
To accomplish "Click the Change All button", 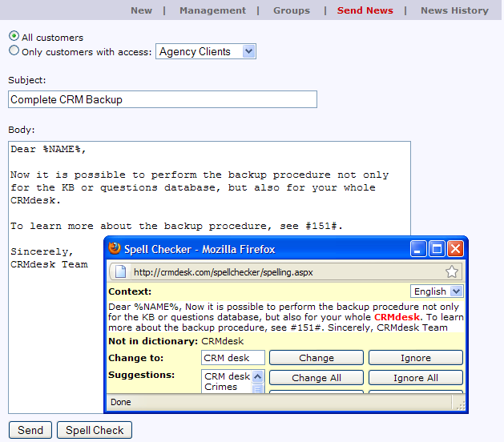I will pos(317,377).
